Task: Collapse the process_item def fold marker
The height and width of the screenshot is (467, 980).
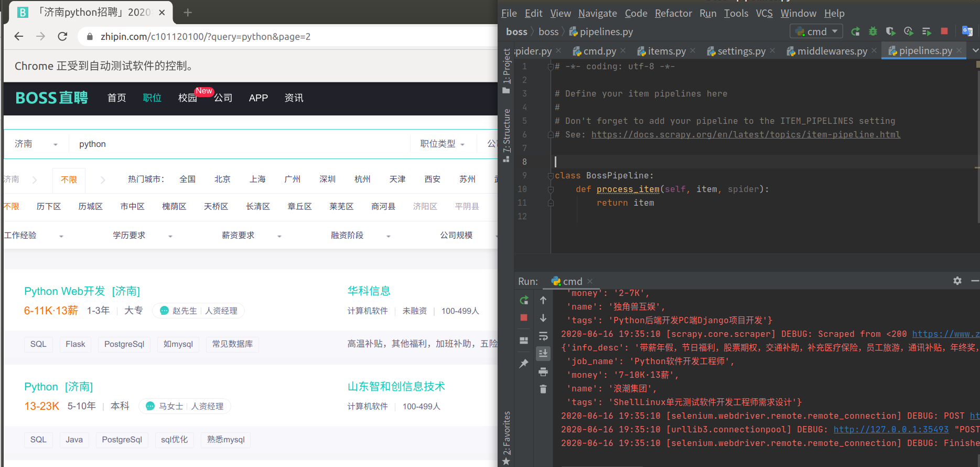Action: click(551, 189)
